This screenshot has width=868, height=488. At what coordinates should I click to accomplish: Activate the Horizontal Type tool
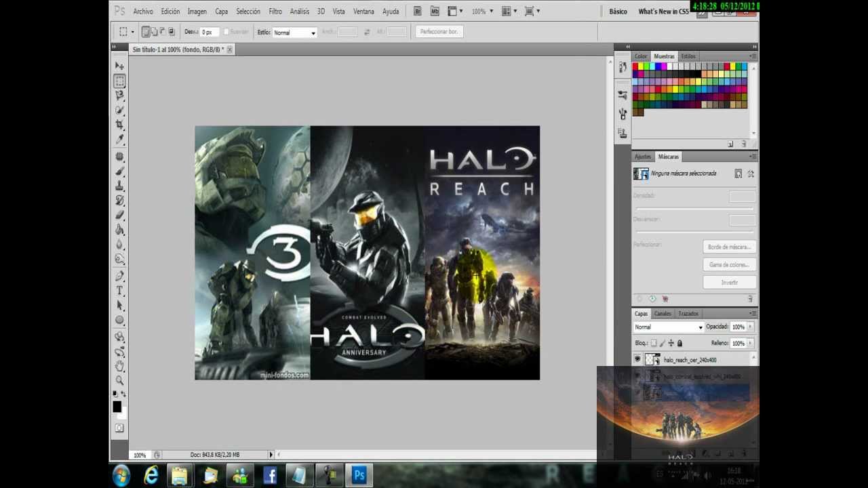[x=119, y=291]
